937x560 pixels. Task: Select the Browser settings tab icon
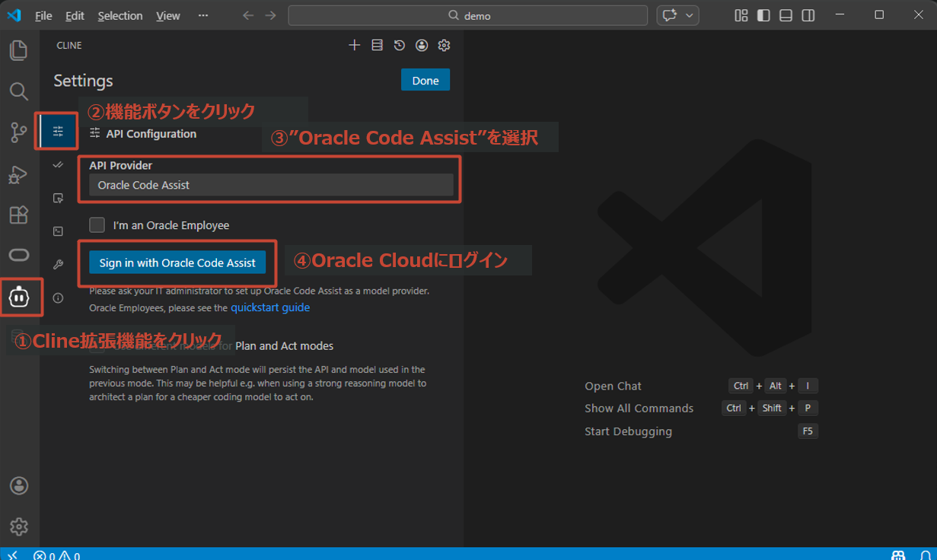[x=58, y=198]
